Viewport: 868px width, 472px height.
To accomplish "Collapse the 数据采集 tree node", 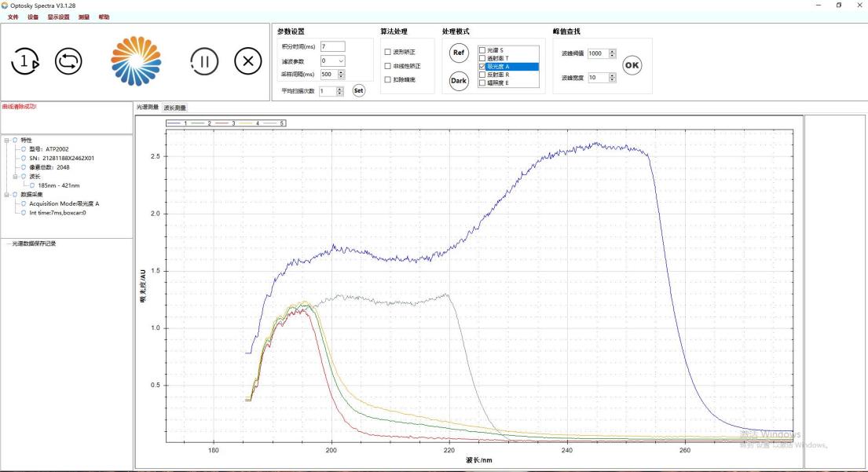I will point(6,195).
